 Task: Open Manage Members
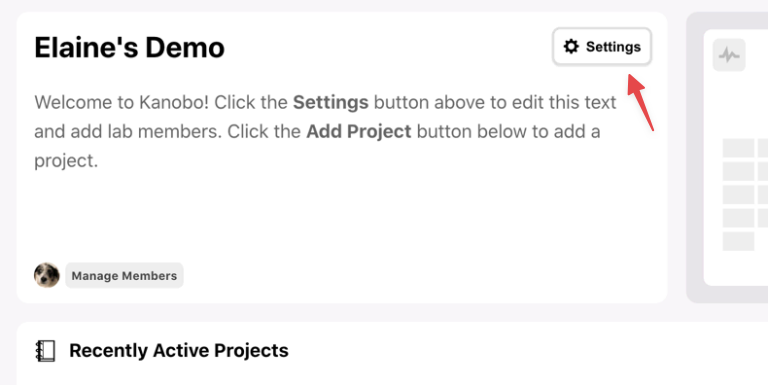point(124,275)
